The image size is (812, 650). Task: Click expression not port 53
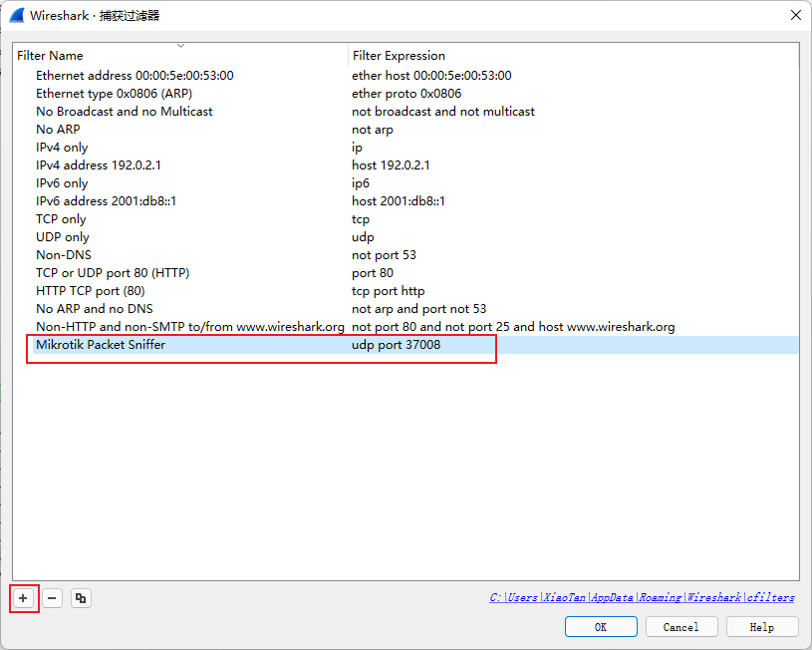(x=384, y=255)
